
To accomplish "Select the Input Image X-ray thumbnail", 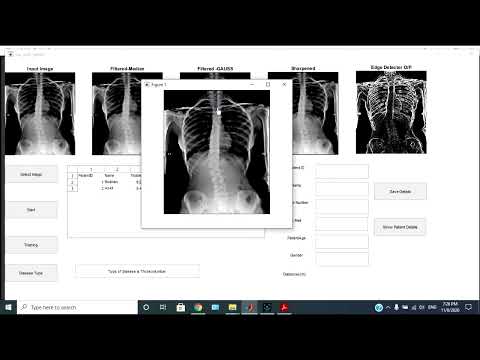I will tap(40, 113).
